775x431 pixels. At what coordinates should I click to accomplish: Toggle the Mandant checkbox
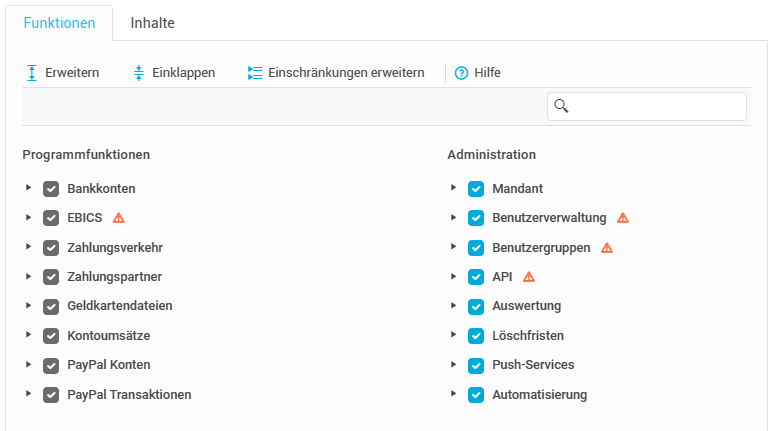[x=476, y=188]
